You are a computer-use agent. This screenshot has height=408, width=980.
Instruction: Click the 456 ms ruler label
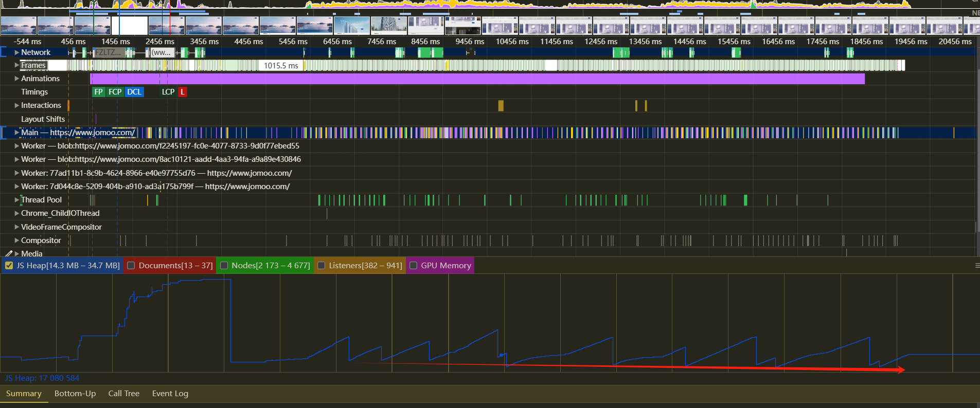(74, 42)
